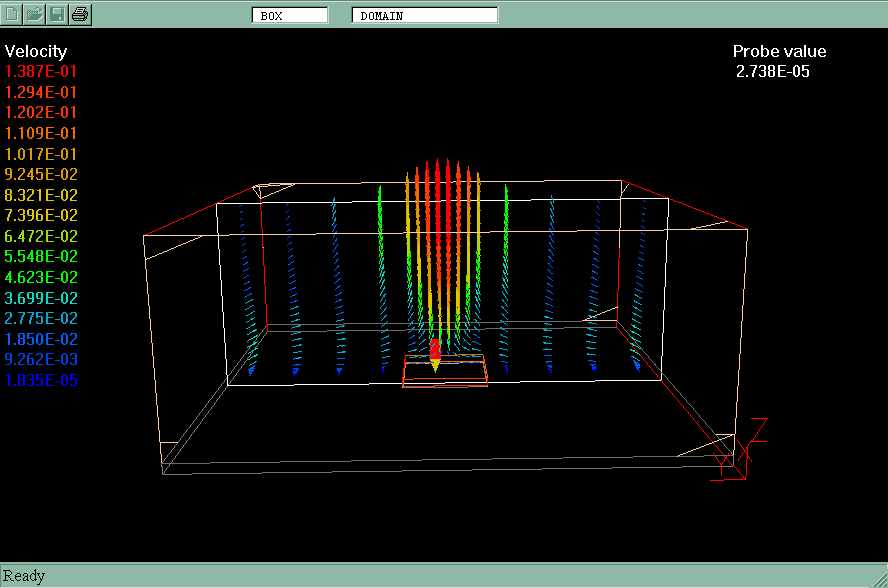
Task: Select the 1.387E-01 maximum legend value
Action: pyautogui.click(x=41, y=72)
